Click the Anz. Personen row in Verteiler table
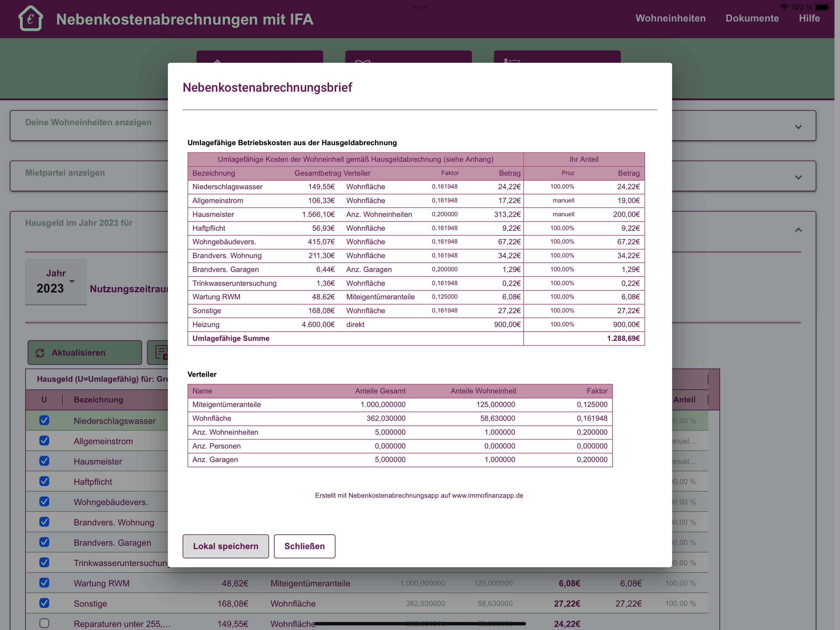The height and width of the screenshot is (630, 840). (x=400, y=446)
